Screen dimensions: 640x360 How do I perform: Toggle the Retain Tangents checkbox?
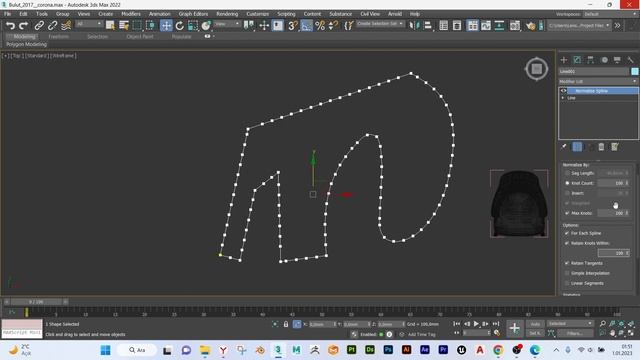pyautogui.click(x=567, y=263)
